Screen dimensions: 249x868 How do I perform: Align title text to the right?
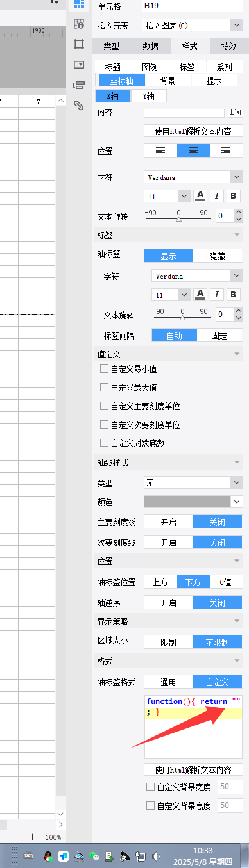226,151
